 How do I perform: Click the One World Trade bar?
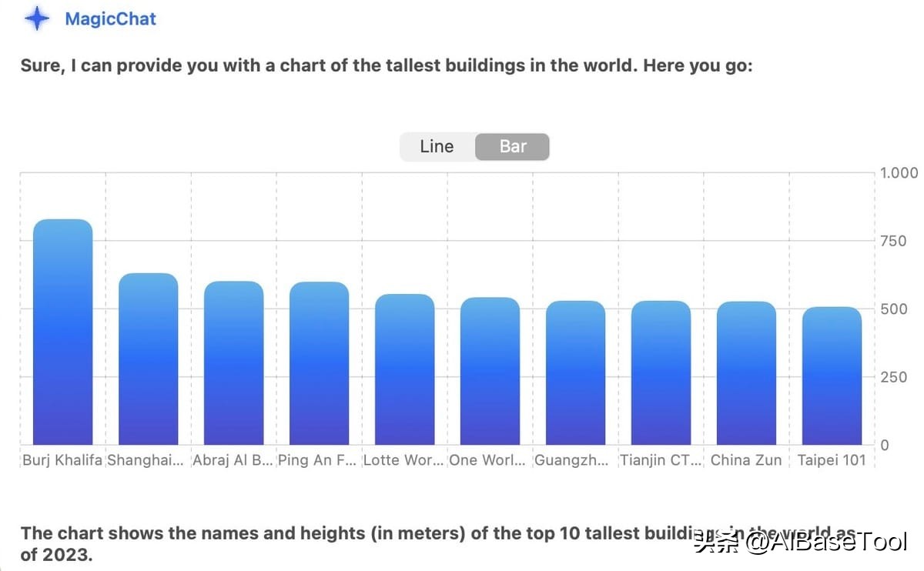coord(490,371)
